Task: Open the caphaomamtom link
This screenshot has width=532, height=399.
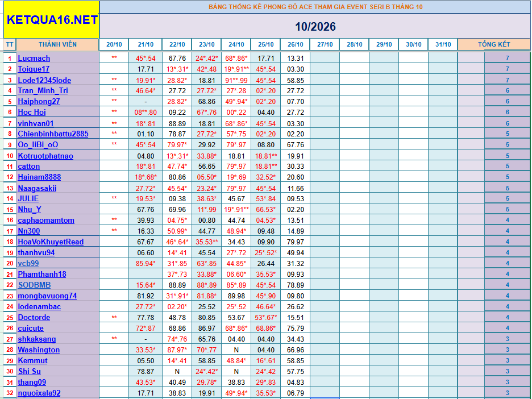Action: pyautogui.click(x=46, y=220)
